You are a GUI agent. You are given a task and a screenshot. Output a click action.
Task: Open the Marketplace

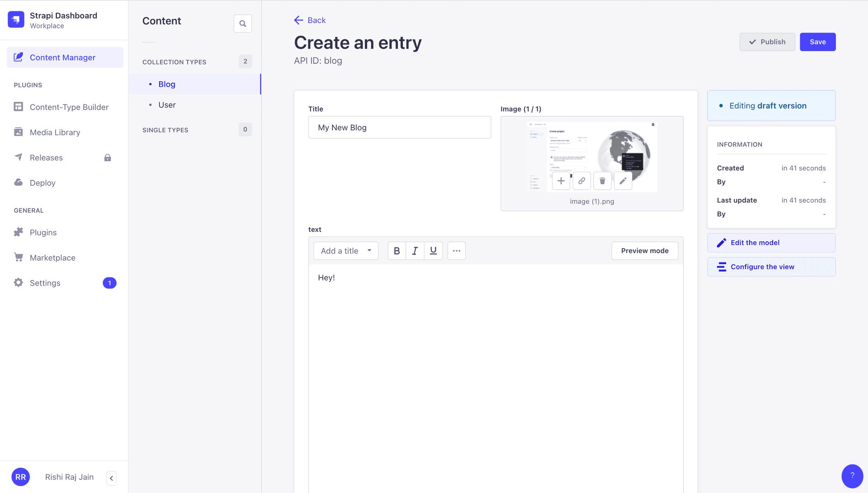pyautogui.click(x=52, y=258)
